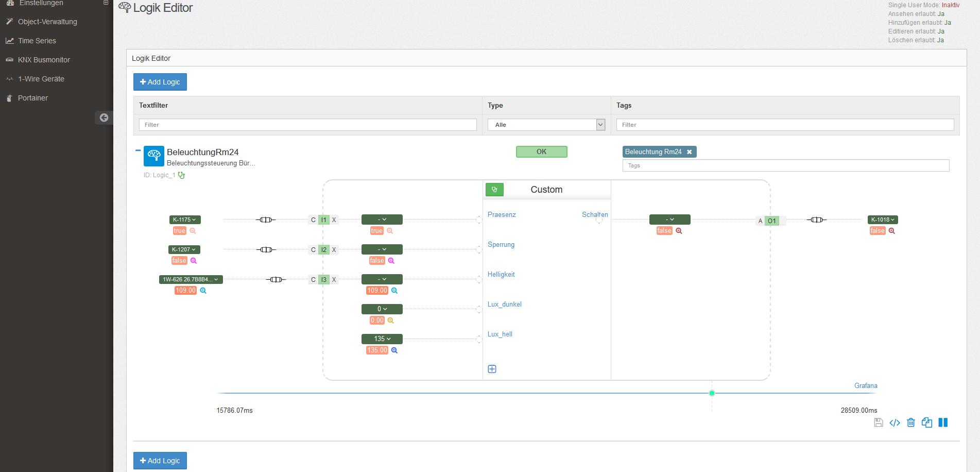This screenshot has height=472, width=980.
Task: Focus the Textfilter input field
Action: point(308,125)
